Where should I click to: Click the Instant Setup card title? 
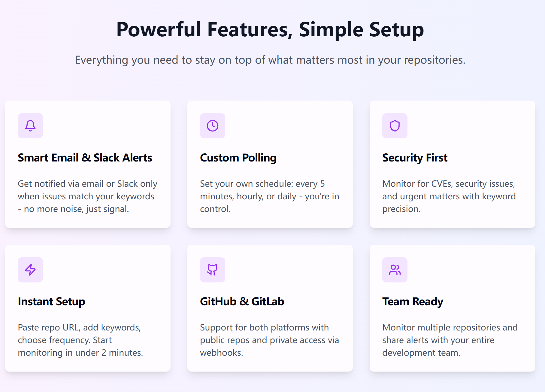click(x=51, y=302)
